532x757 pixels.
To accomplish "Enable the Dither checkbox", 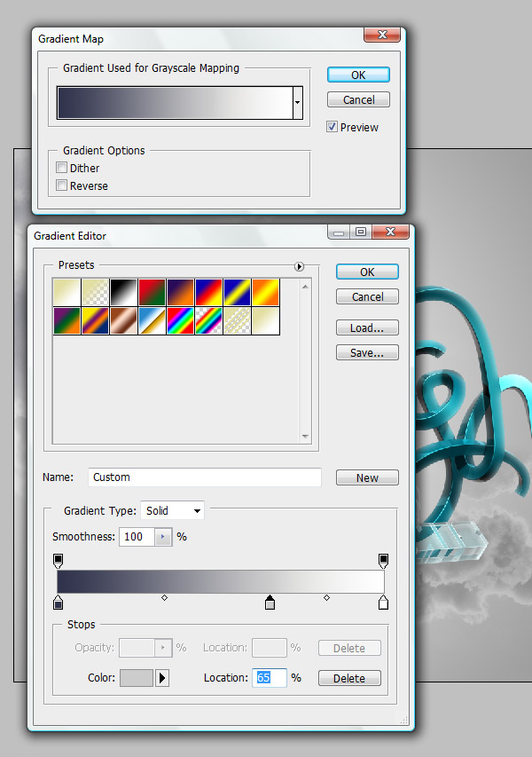I will (61, 168).
